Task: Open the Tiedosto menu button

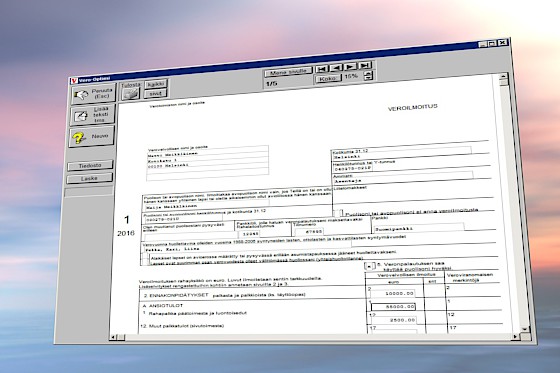Action: 90,166
